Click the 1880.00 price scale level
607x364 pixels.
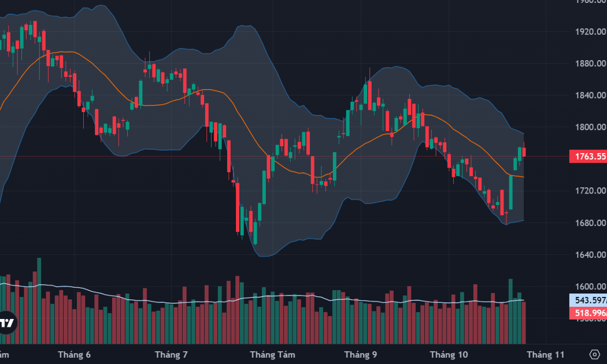pos(590,63)
